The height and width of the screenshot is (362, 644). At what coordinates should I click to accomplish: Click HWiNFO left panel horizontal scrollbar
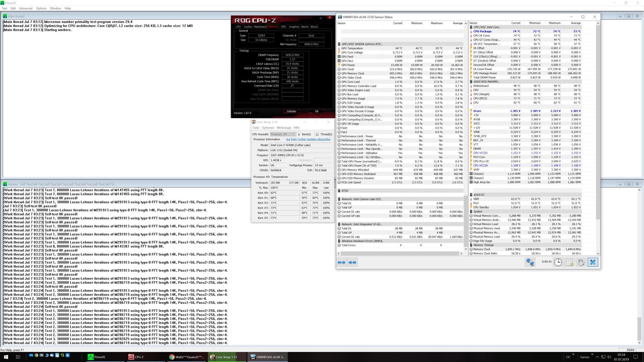(399, 253)
